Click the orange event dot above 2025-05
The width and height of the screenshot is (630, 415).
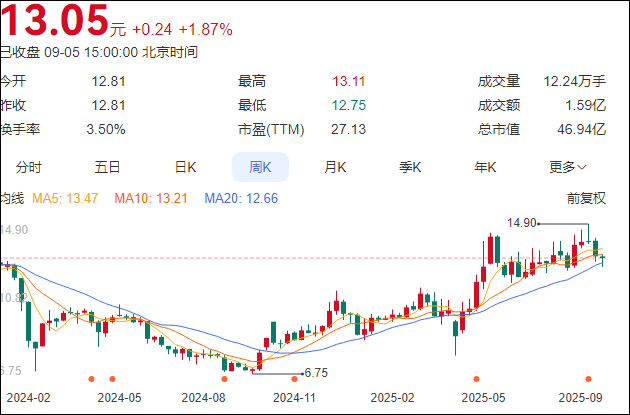(x=477, y=379)
